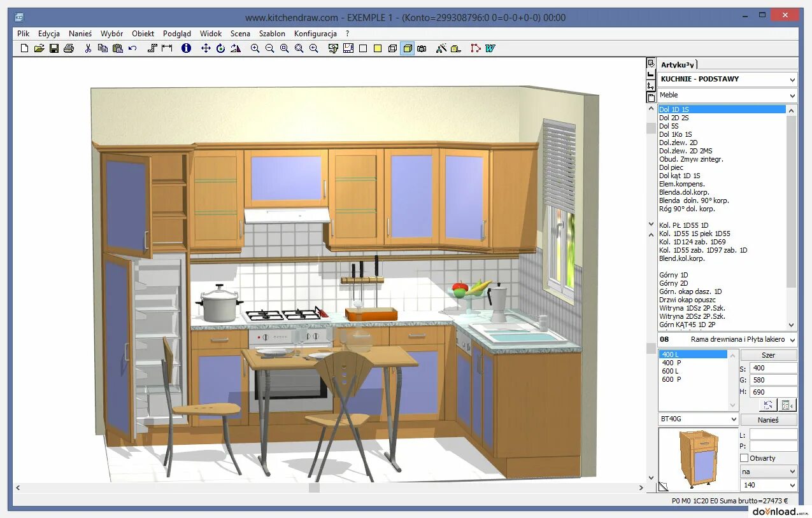
Task: Toggle the Otwarty checkbox
Action: 744,458
